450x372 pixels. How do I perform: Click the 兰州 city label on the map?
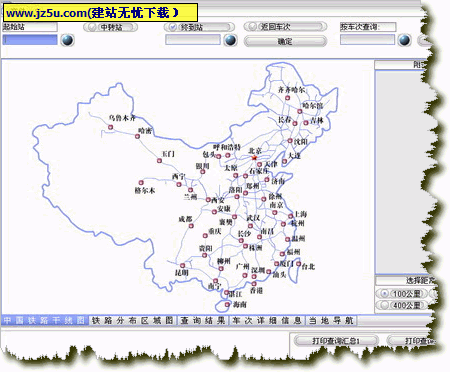click(190, 197)
